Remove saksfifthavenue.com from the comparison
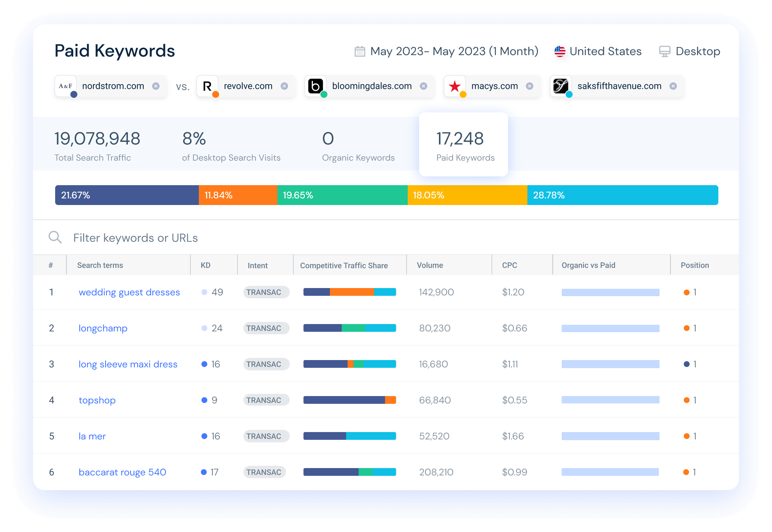This screenshot has width=772, height=532. (x=673, y=86)
